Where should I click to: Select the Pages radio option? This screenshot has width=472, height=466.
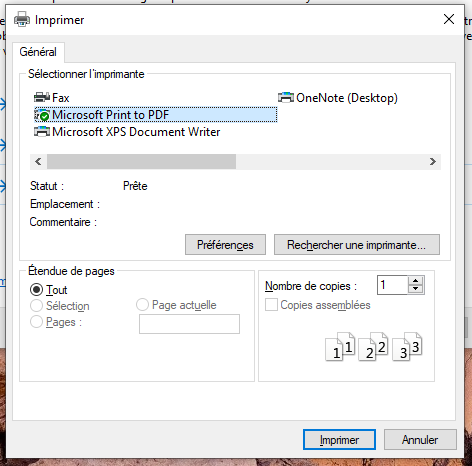pos(36,322)
